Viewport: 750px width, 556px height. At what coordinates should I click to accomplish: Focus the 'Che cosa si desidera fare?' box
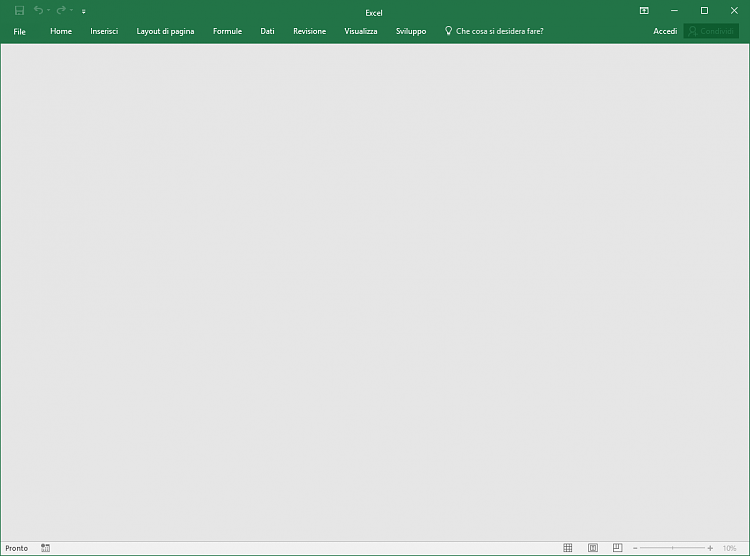[500, 31]
